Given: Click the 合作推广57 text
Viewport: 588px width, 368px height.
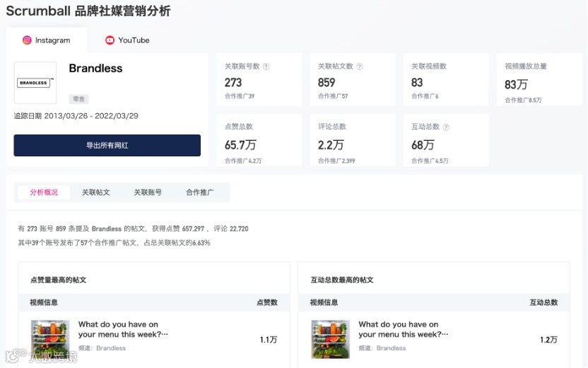Looking at the screenshot, I should [333, 96].
